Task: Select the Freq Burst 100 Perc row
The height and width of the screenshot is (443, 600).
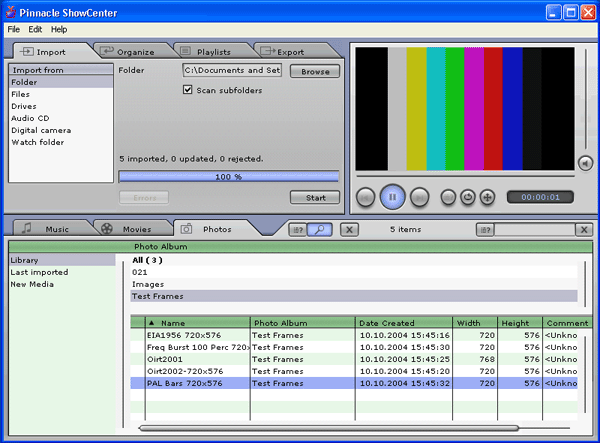Action: pyautogui.click(x=354, y=347)
